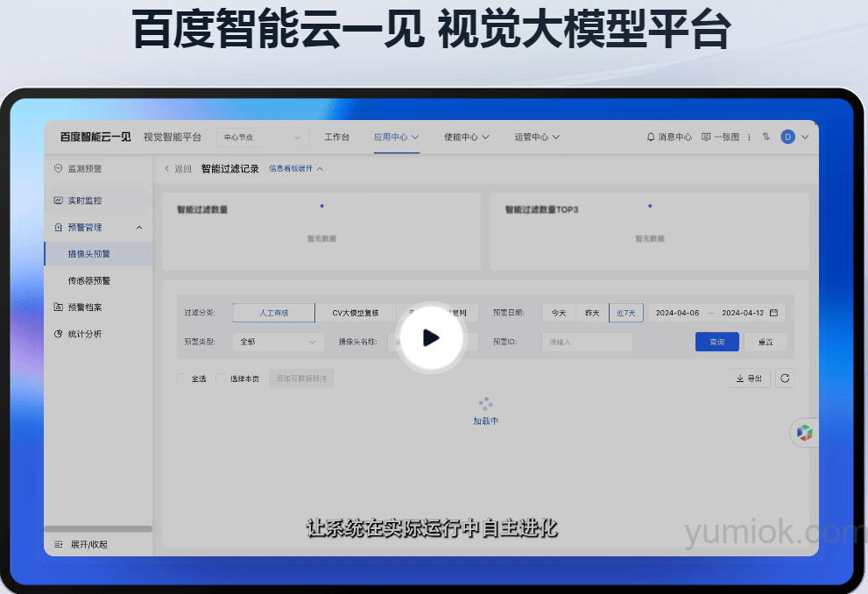Open 消息中心 bell icon
This screenshot has width=868, height=594.
coord(651,137)
